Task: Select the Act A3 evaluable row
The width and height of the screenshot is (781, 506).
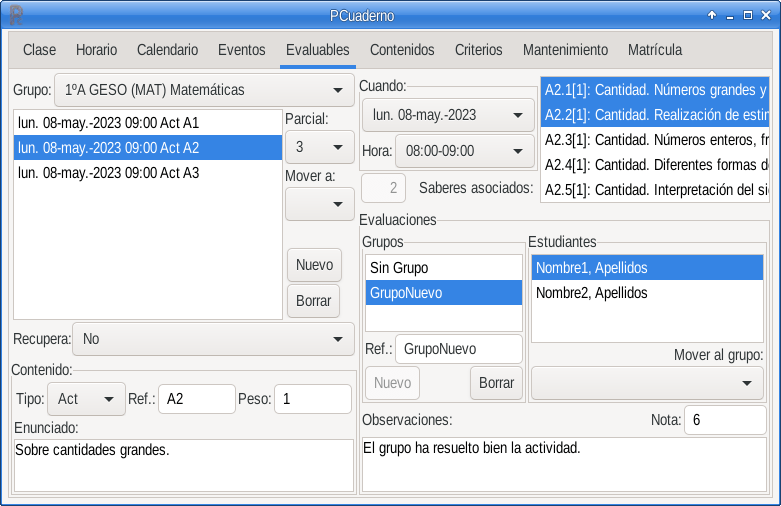Action: click(x=148, y=173)
